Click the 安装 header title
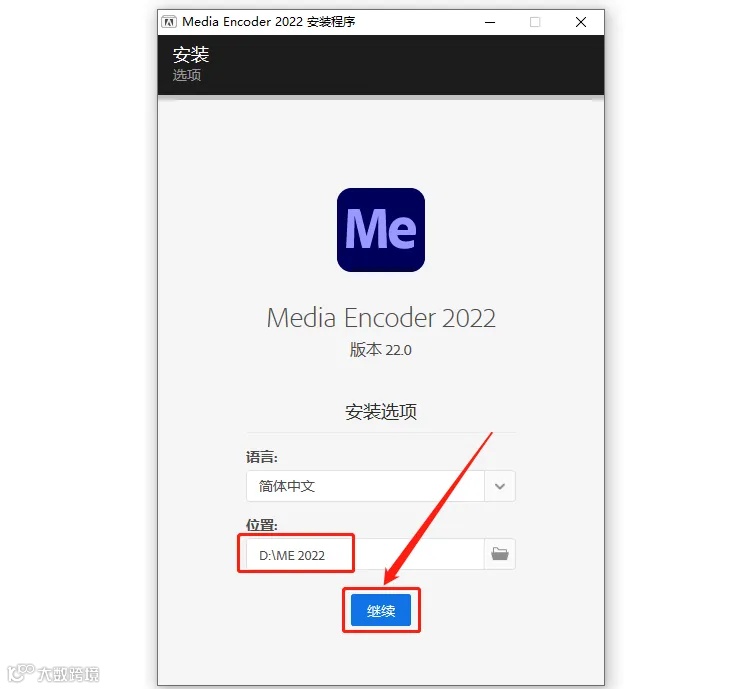Viewport: 751px width, 689px height. click(191, 55)
